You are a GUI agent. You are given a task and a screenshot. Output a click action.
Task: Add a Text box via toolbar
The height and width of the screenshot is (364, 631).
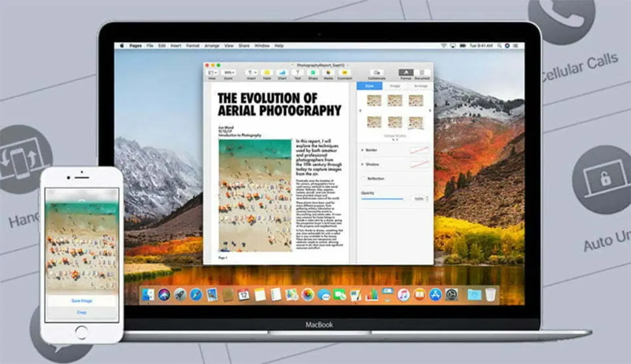tap(298, 73)
